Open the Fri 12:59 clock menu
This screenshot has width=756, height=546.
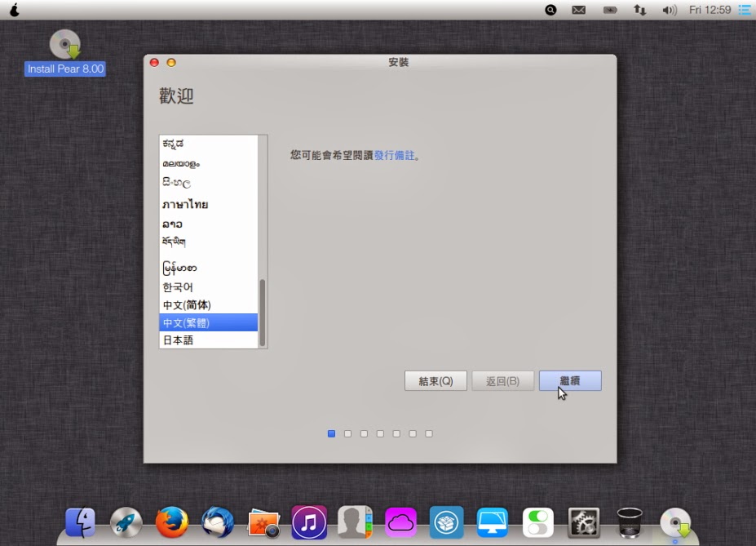tap(710, 10)
